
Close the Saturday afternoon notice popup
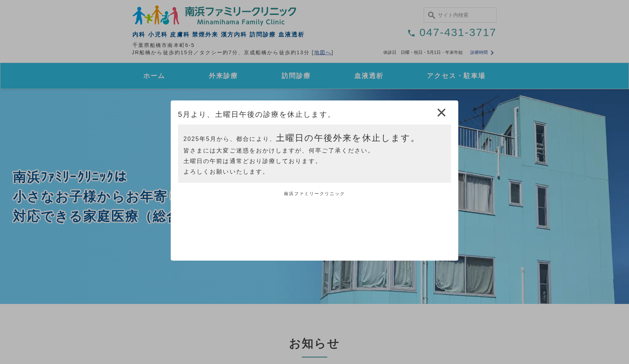tap(442, 112)
